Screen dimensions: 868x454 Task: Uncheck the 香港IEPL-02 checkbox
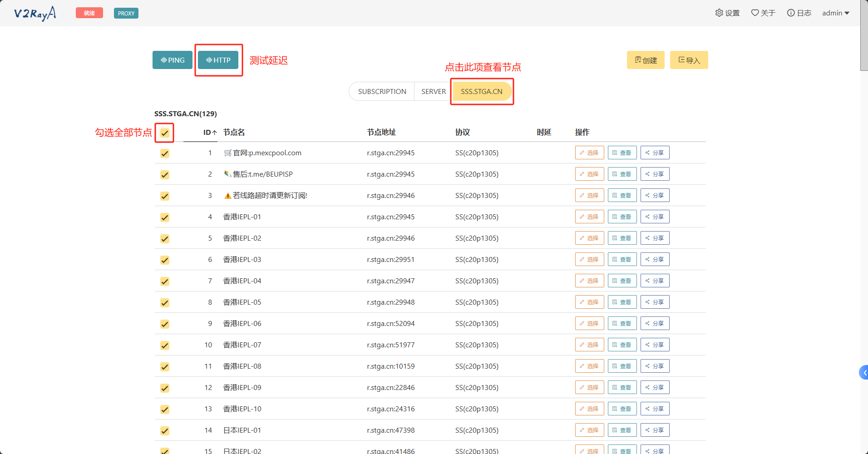pyautogui.click(x=165, y=239)
